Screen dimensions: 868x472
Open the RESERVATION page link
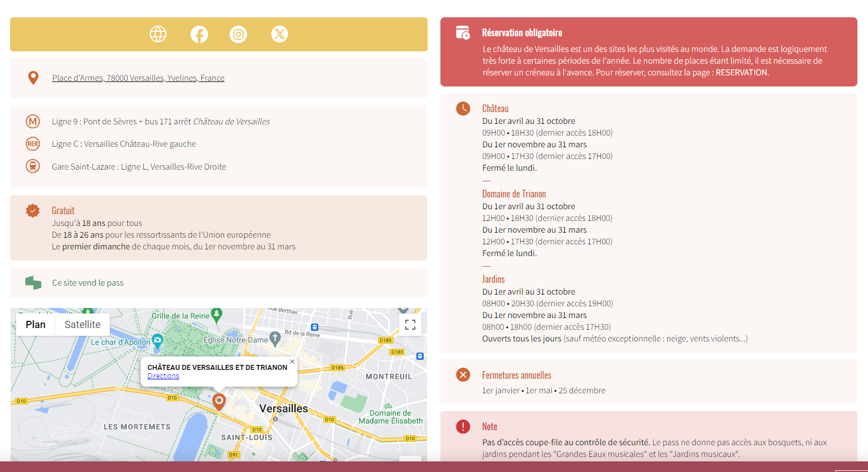pos(741,73)
